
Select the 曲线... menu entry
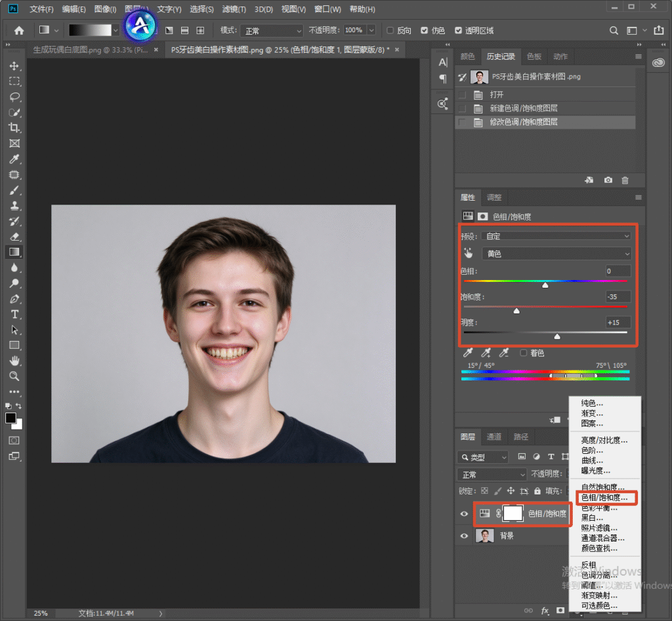(592, 460)
